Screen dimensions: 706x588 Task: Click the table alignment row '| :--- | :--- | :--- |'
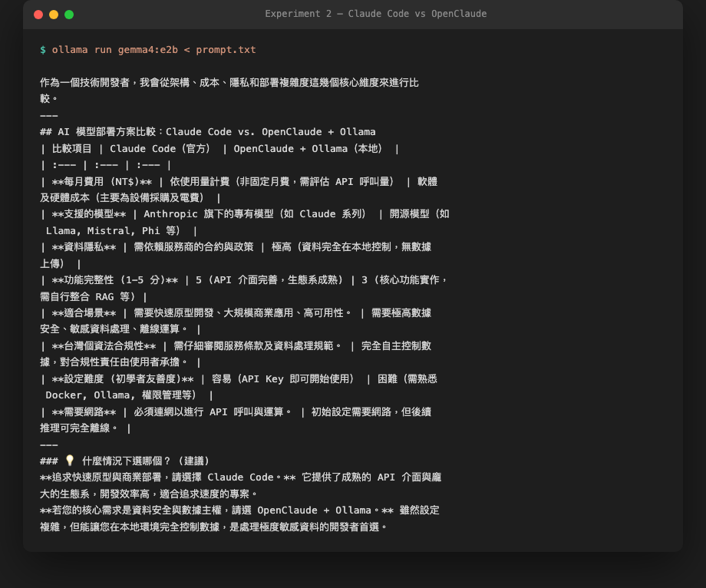[x=106, y=165]
